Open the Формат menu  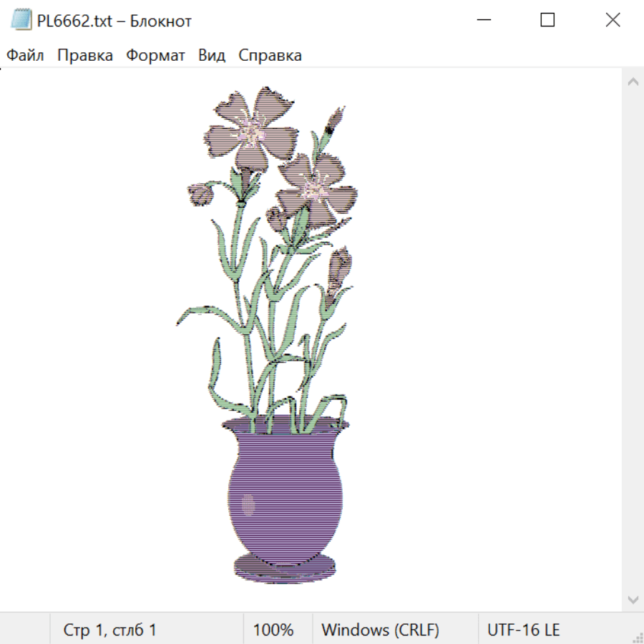155,55
